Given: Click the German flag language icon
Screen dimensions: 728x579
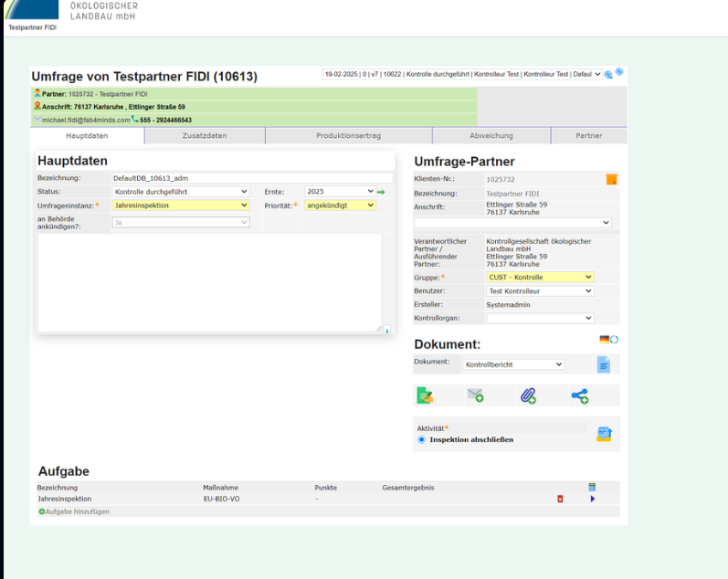Looking at the screenshot, I should coord(604,339).
